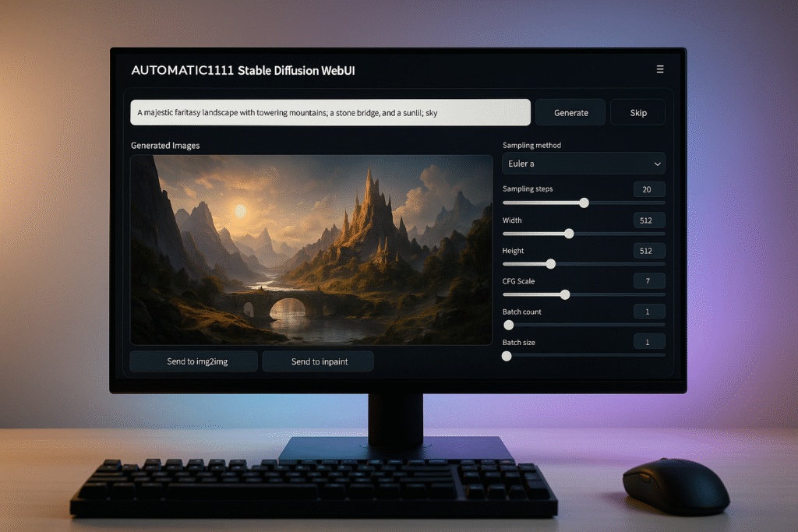Click the Width slider handle
Viewport: 798px width, 532px height.
[x=569, y=234]
